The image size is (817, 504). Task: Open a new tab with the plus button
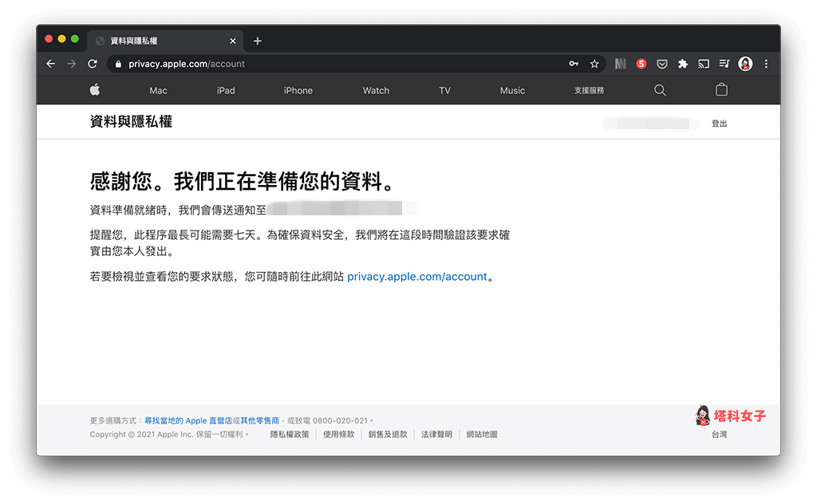click(x=258, y=41)
